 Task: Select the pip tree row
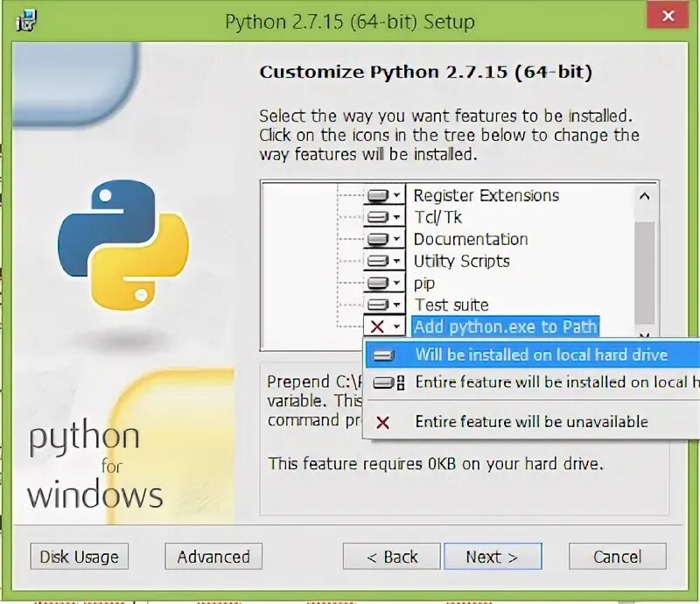pos(424,283)
